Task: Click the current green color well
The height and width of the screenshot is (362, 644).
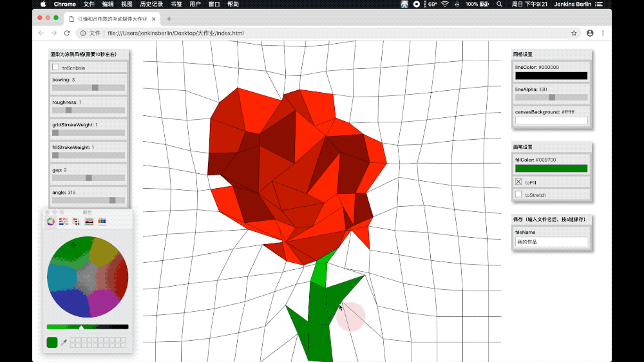Action: pos(52,342)
